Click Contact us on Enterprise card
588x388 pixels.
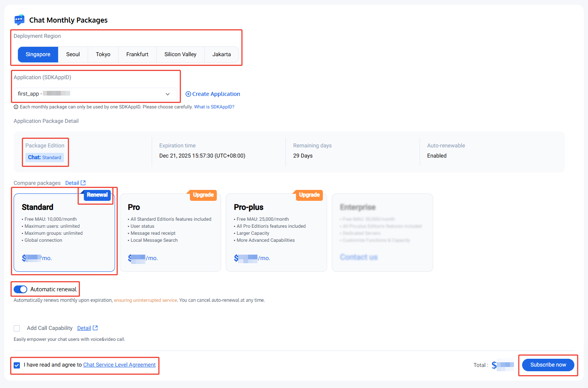359,257
